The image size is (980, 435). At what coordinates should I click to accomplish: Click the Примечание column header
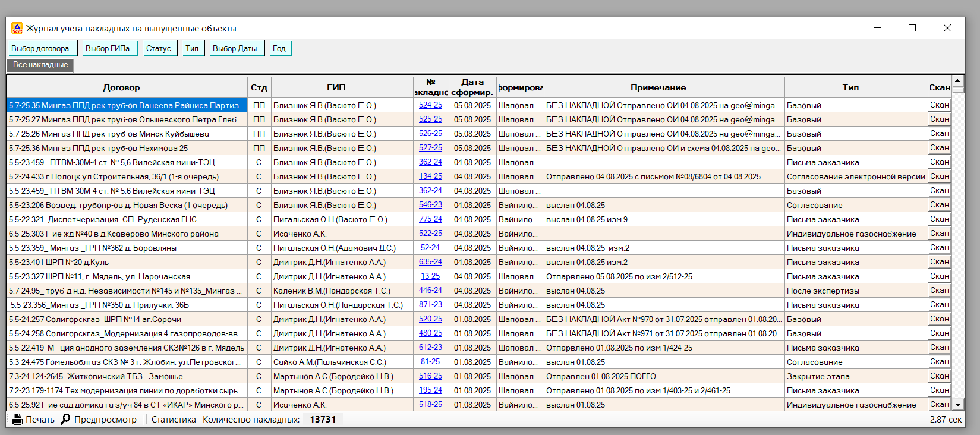point(658,87)
